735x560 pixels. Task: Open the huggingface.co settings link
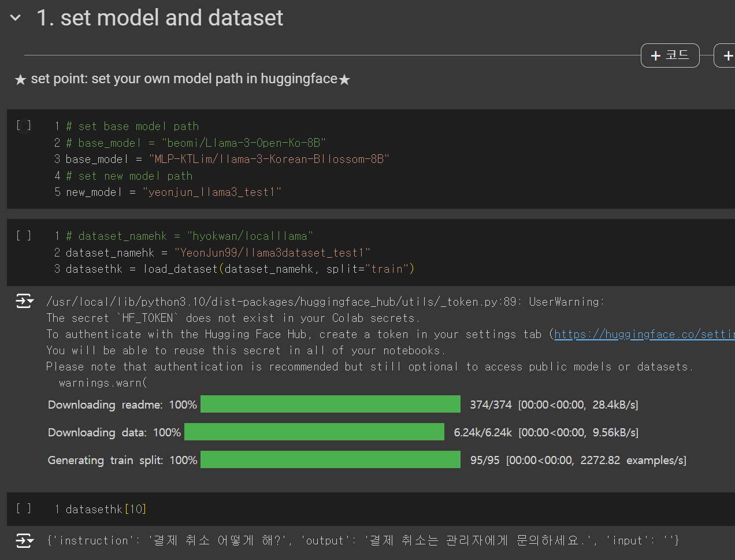644,334
